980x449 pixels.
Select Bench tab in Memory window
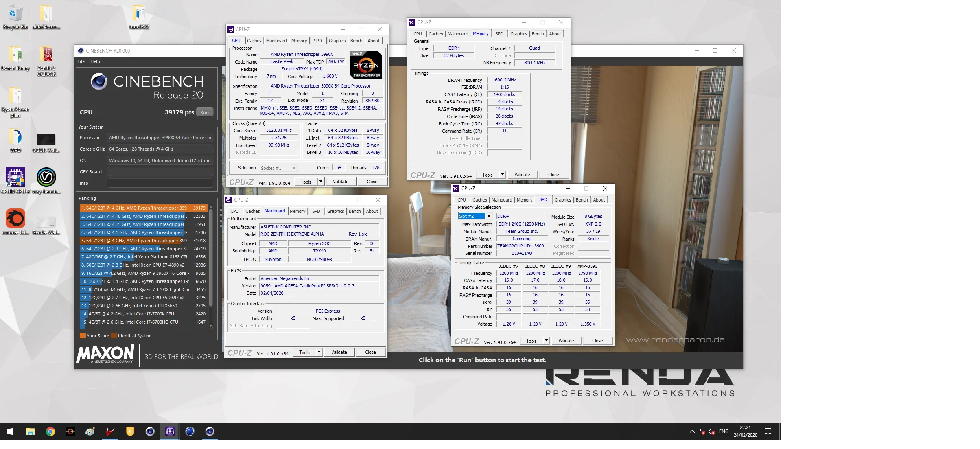(538, 34)
